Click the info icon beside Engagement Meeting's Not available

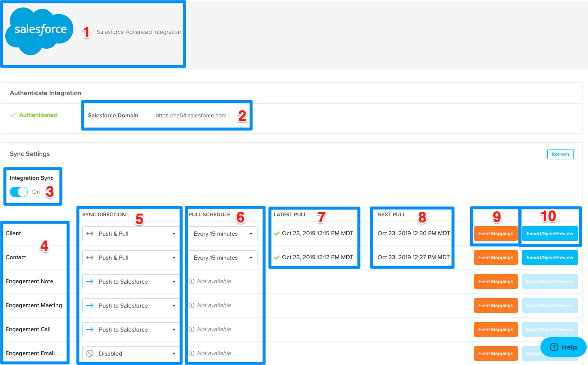191,305
